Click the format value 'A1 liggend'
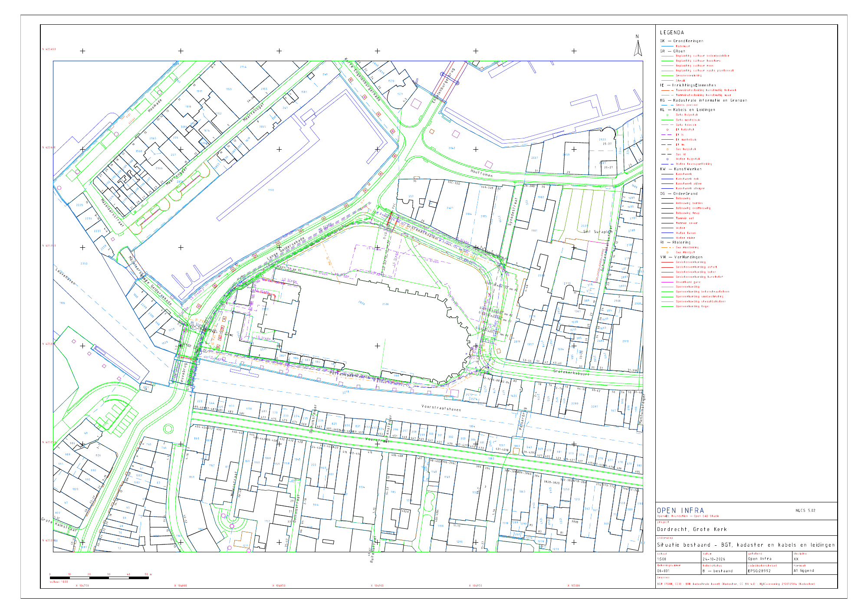 tap(804, 571)
